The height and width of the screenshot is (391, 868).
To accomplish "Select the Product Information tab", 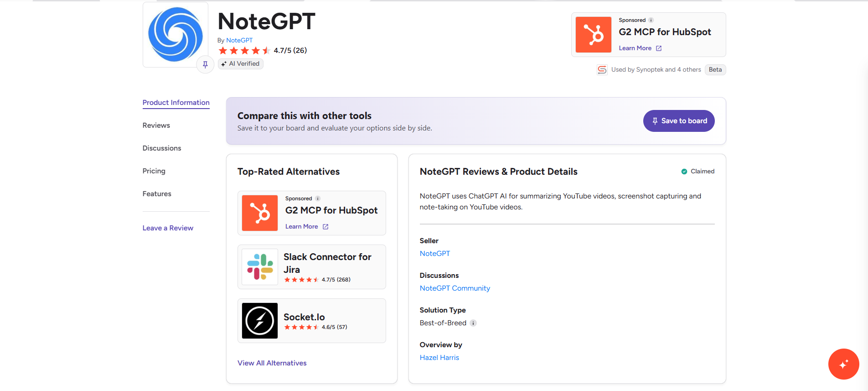I will [176, 103].
